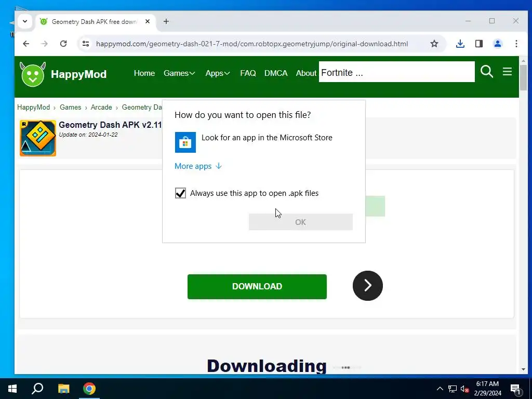Reload the page with refresh icon
532x399 pixels.
63,44
